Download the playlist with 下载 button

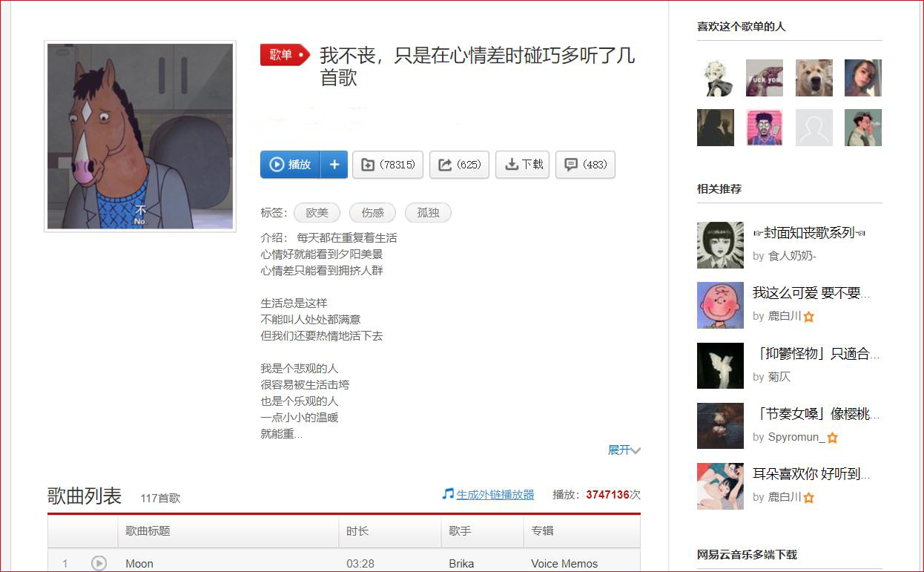pos(523,165)
